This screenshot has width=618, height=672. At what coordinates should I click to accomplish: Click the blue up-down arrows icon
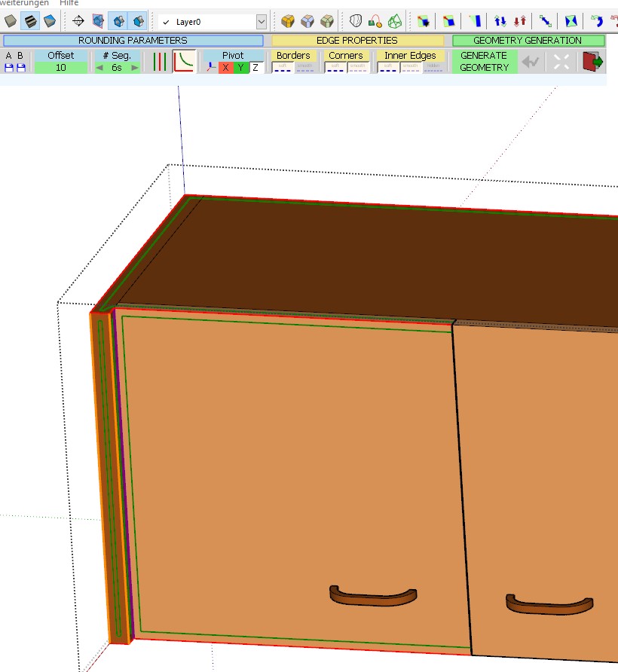point(500,21)
